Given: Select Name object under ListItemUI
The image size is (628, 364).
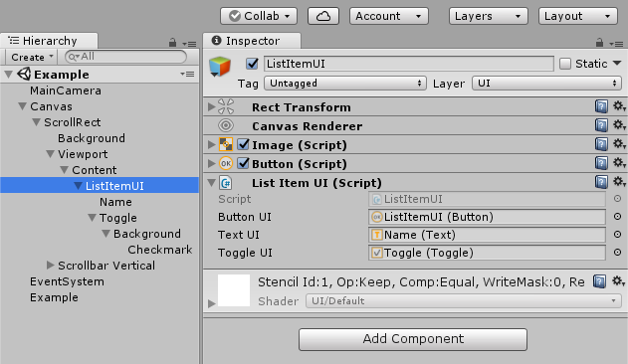Looking at the screenshot, I should tap(115, 202).
